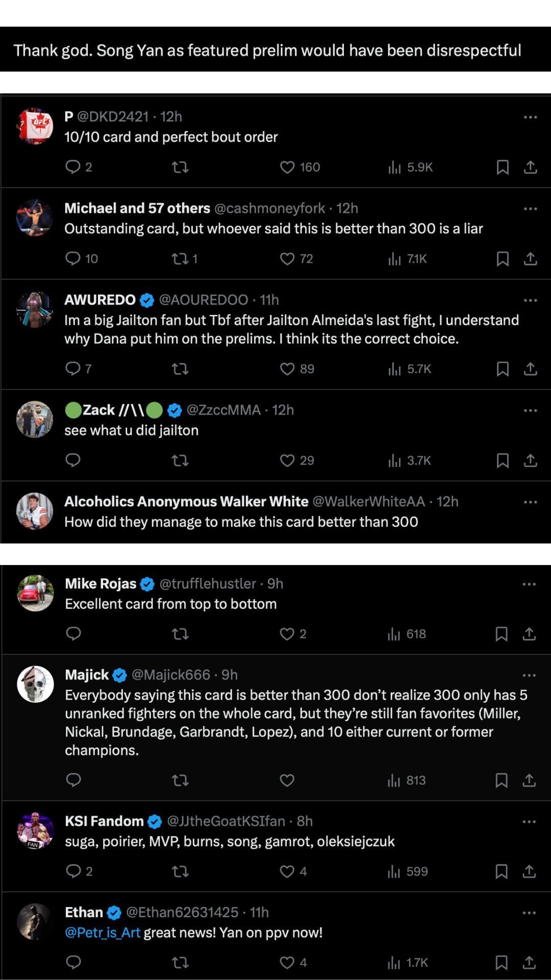Open Walker White's profile avatar
The width and height of the screenshot is (551, 980).
click(x=35, y=511)
